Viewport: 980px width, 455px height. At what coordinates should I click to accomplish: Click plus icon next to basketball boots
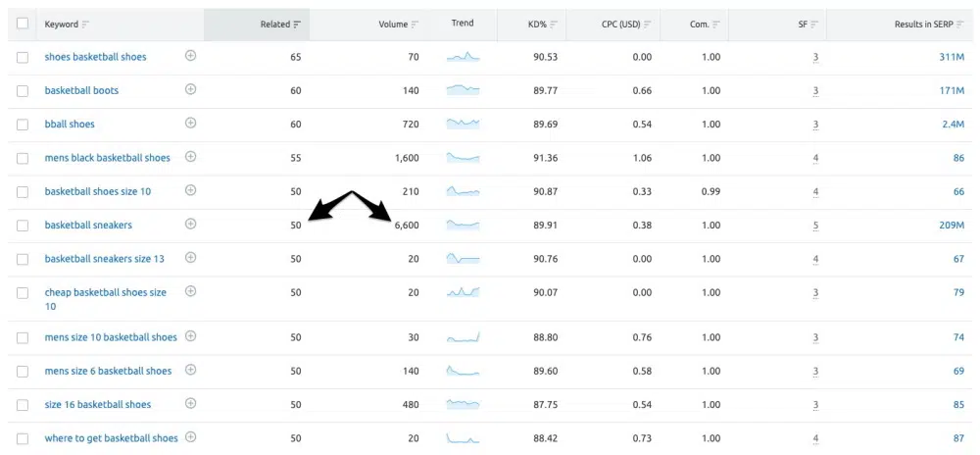[191, 89]
